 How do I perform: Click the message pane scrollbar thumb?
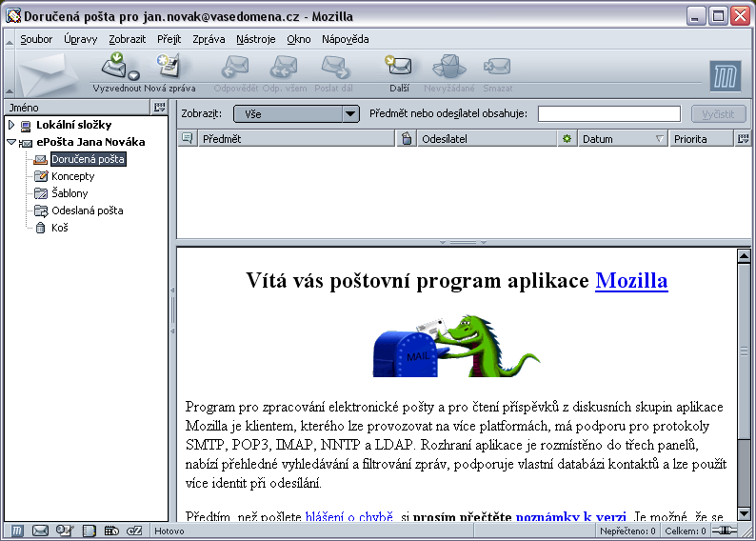click(x=744, y=352)
